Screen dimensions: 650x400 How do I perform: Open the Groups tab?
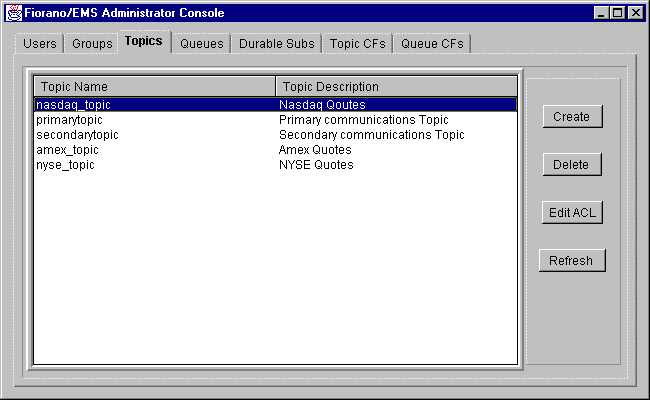click(x=92, y=44)
